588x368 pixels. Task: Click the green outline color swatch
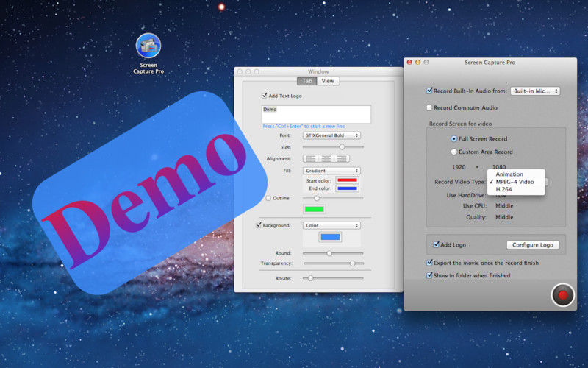[x=315, y=209]
